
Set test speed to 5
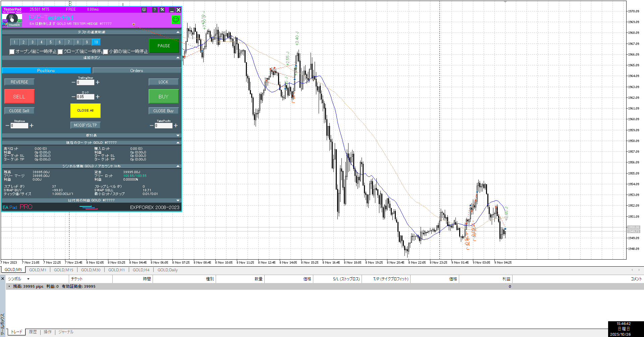pyautogui.click(x=51, y=42)
